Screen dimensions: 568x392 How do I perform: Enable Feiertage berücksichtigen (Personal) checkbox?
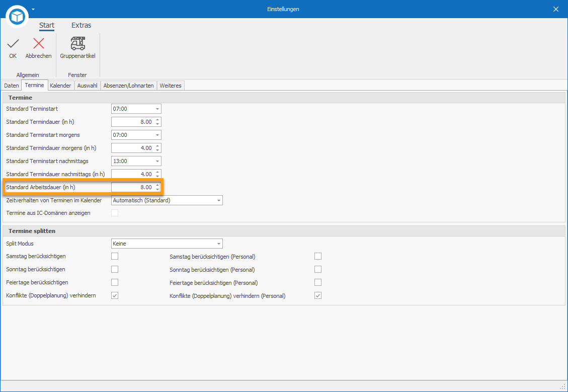point(318,282)
